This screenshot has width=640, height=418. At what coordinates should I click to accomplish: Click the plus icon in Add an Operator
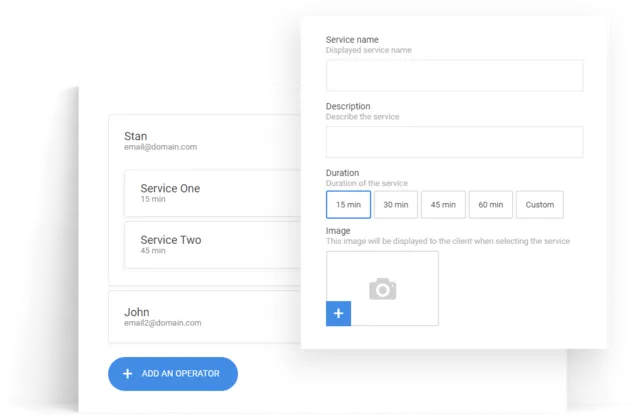tap(127, 374)
